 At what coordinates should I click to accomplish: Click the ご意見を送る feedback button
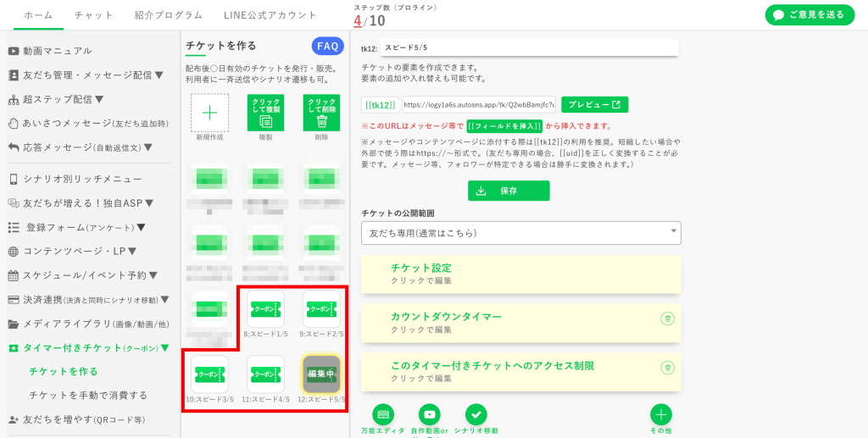pyautogui.click(x=810, y=15)
